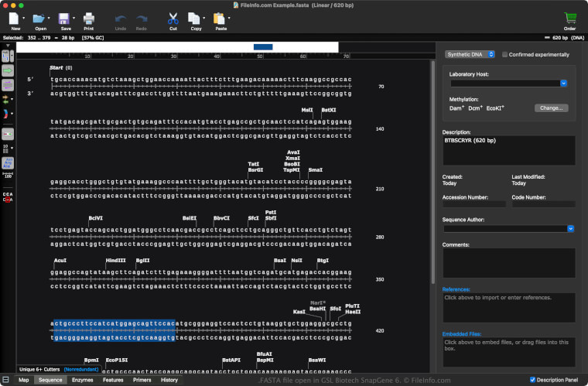Click the green arrow features icon in sidebar
The height and width of the screenshot is (386, 588).
tap(8, 70)
